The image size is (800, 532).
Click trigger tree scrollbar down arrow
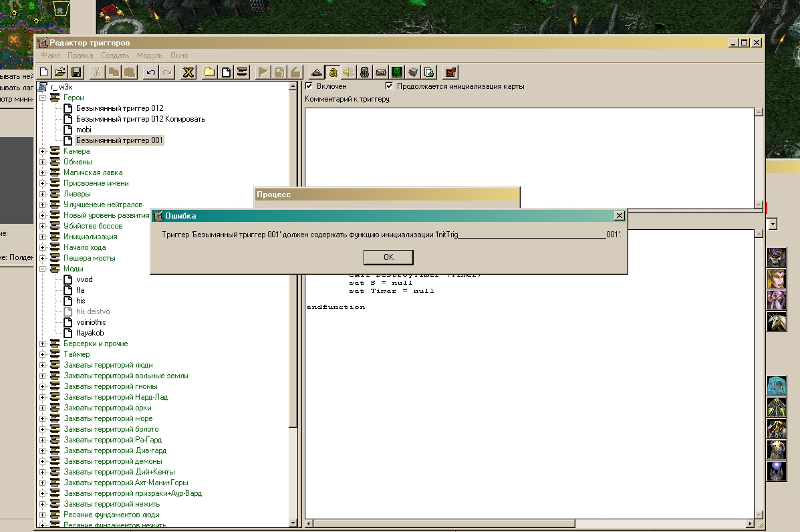(x=293, y=523)
